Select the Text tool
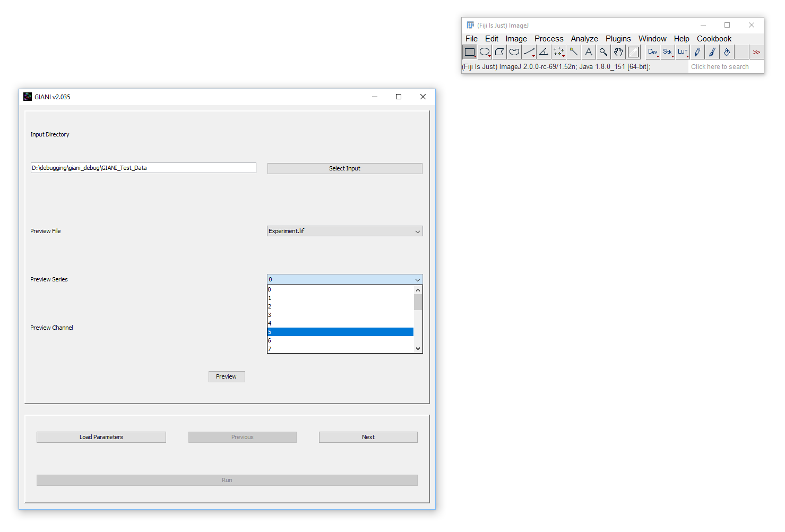The height and width of the screenshot is (532, 785). pos(589,52)
